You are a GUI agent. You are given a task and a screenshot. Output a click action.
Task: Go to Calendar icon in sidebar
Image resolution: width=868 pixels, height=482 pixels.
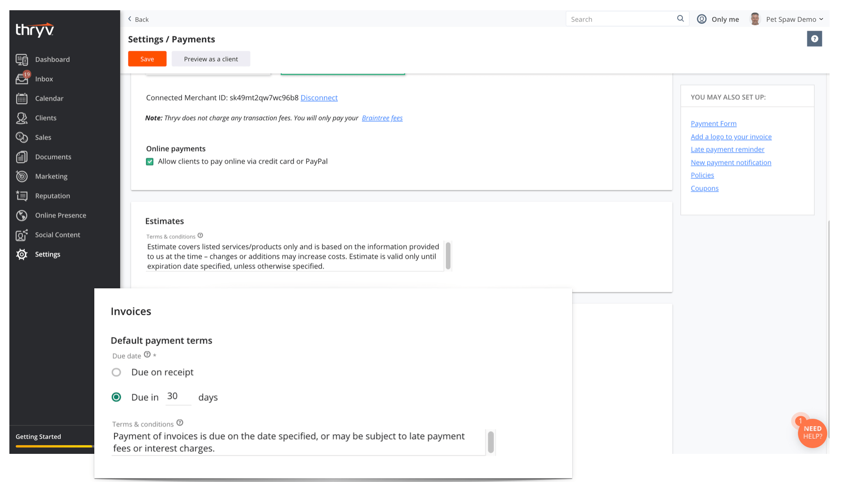[x=22, y=99]
